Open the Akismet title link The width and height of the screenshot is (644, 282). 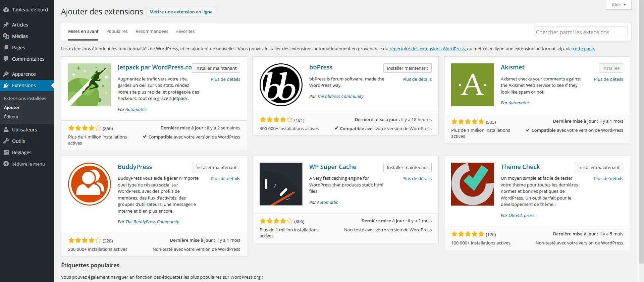[x=513, y=67]
